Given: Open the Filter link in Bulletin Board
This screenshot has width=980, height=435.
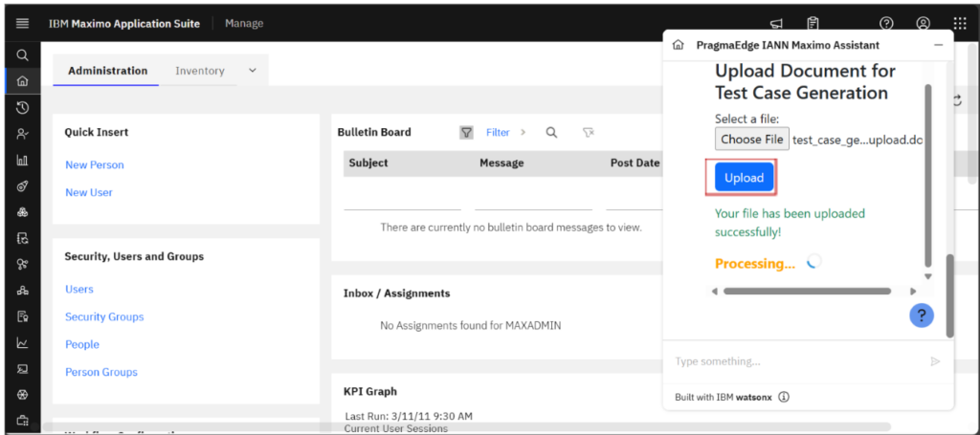Looking at the screenshot, I should coord(498,132).
